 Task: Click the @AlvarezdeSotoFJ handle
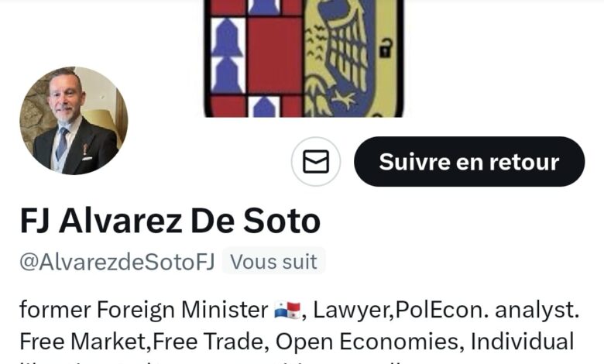coord(117,262)
